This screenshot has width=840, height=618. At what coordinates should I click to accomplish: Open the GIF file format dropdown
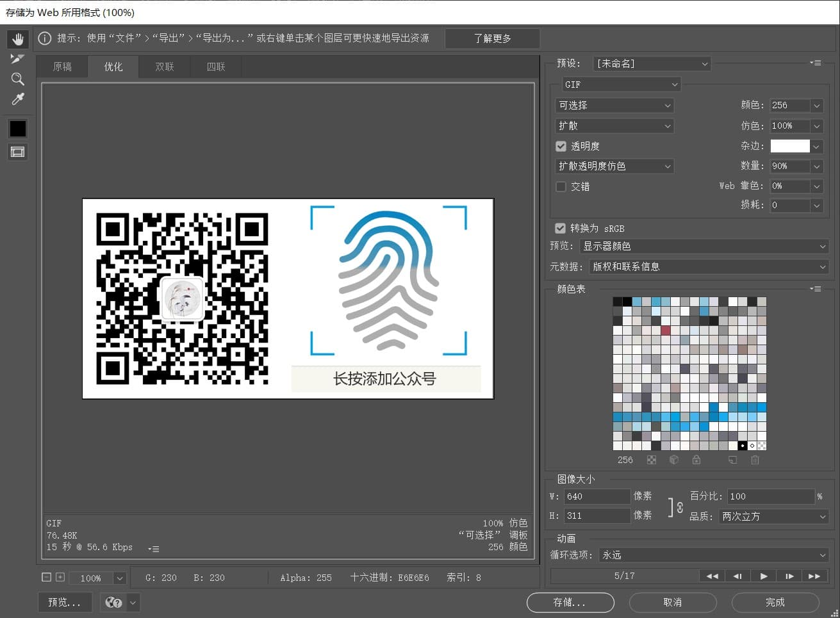(620, 85)
